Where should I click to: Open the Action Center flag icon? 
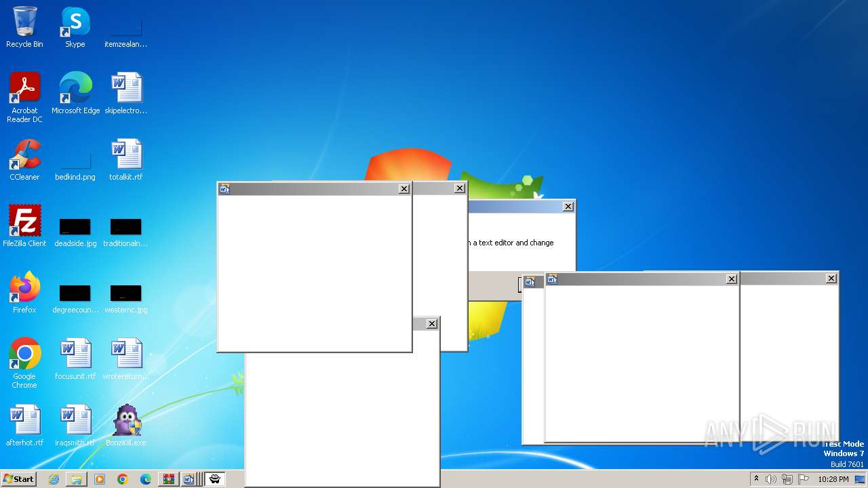(x=802, y=479)
